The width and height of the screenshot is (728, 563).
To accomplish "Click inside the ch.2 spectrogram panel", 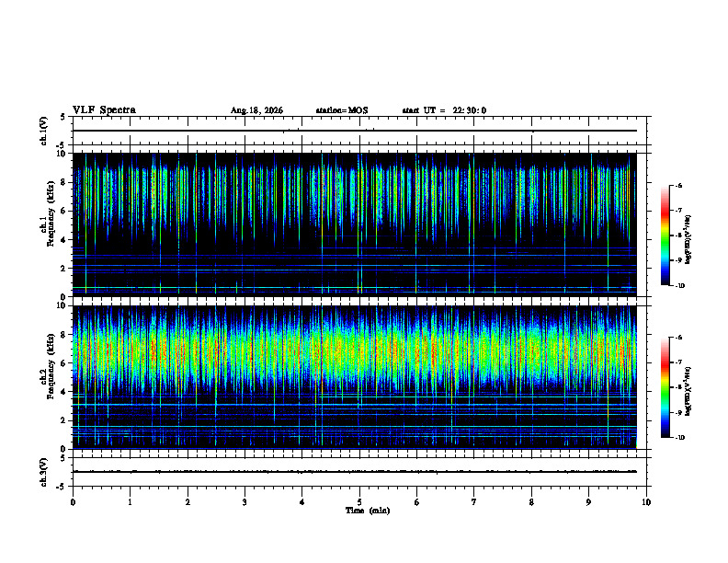I will pos(355,377).
